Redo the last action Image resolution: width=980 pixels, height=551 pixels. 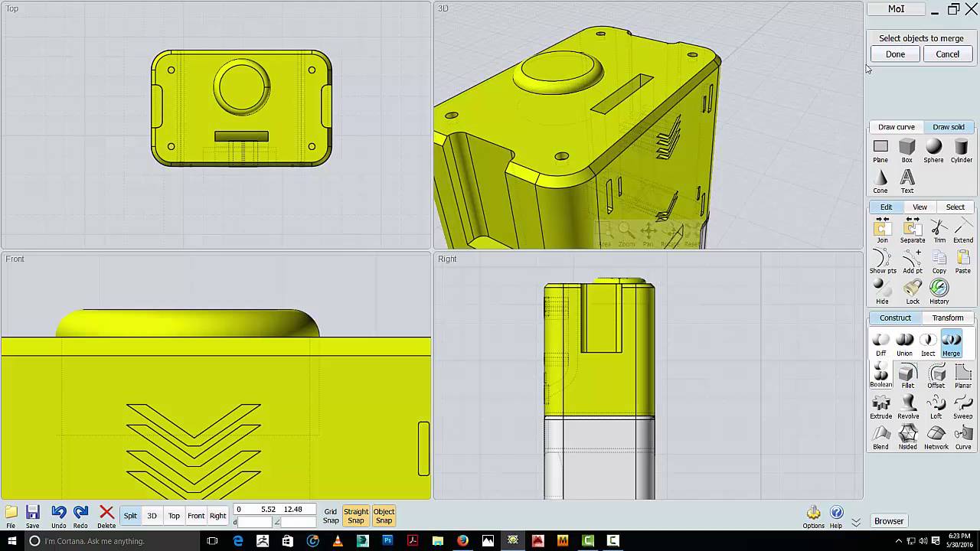[80, 517]
